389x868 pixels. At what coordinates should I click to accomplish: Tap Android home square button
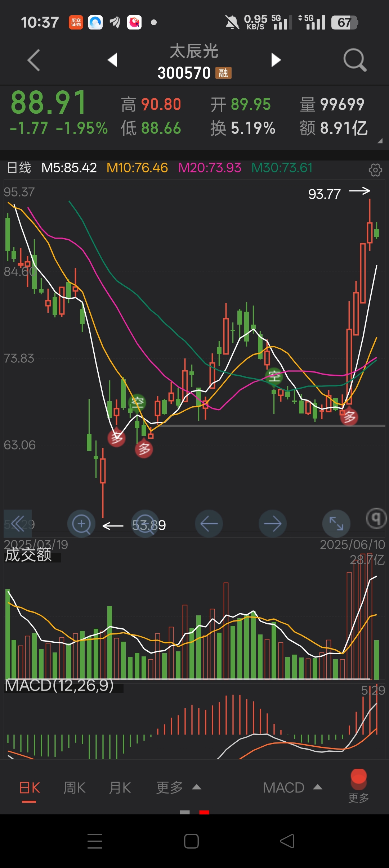click(x=191, y=841)
